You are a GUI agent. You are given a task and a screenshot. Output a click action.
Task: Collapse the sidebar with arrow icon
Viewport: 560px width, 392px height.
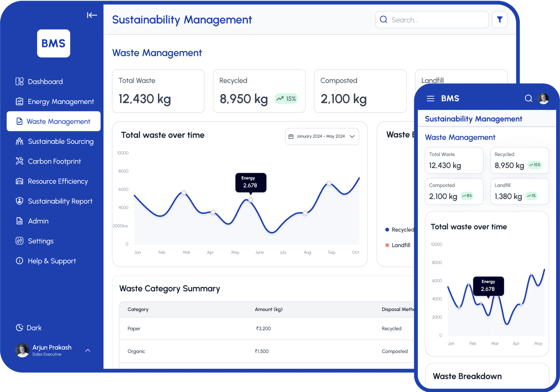coord(92,15)
